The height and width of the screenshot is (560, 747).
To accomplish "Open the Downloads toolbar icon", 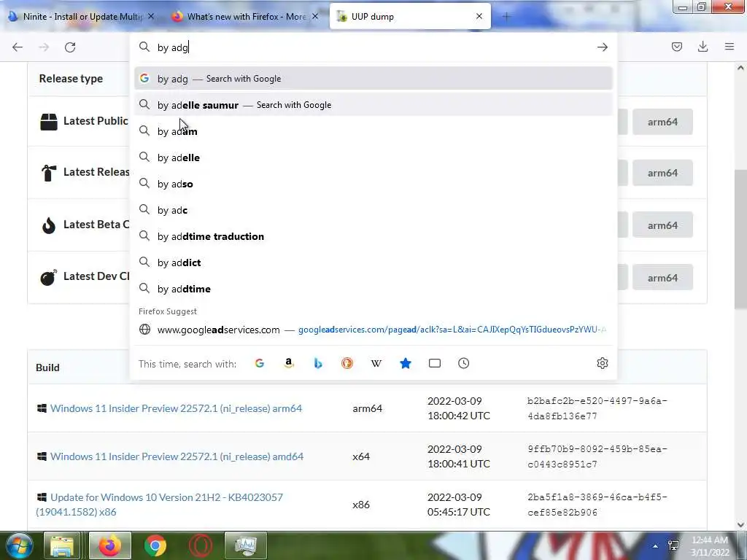I will [x=703, y=47].
